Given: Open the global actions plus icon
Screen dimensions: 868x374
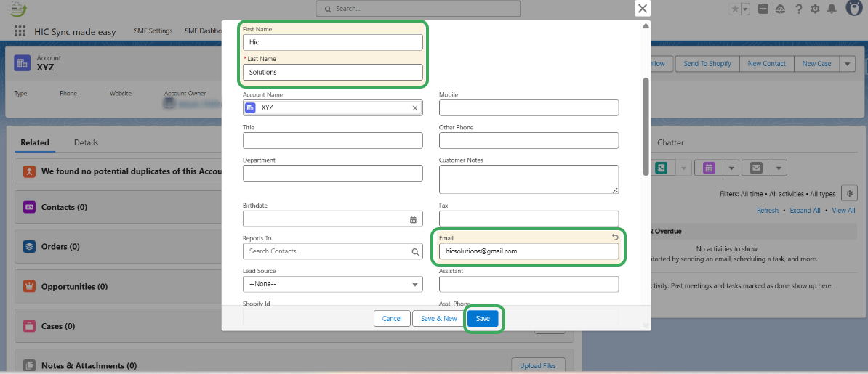Looking at the screenshot, I should pyautogui.click(x=763, y=9).
